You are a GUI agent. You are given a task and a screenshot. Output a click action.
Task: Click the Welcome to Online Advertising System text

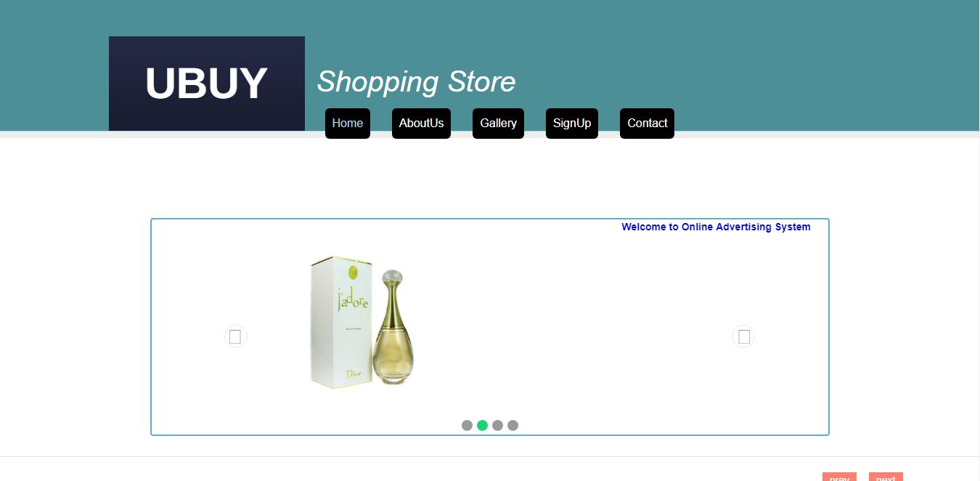[x=716, y=227]
